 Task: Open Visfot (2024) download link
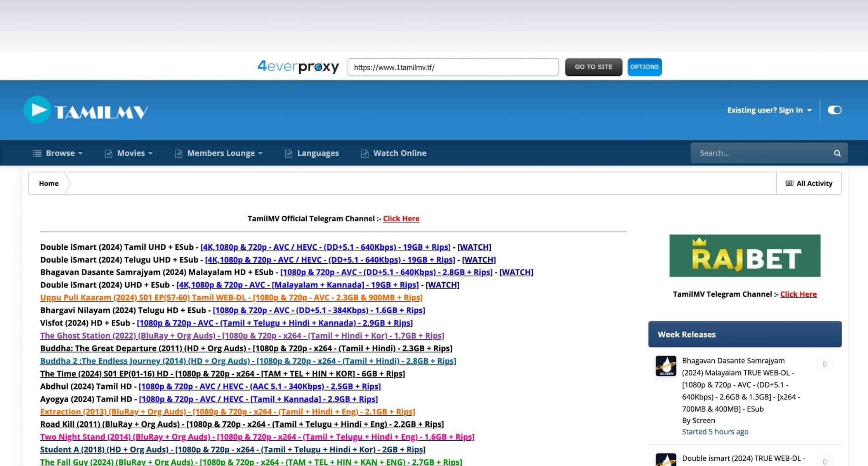coord(275,323)
